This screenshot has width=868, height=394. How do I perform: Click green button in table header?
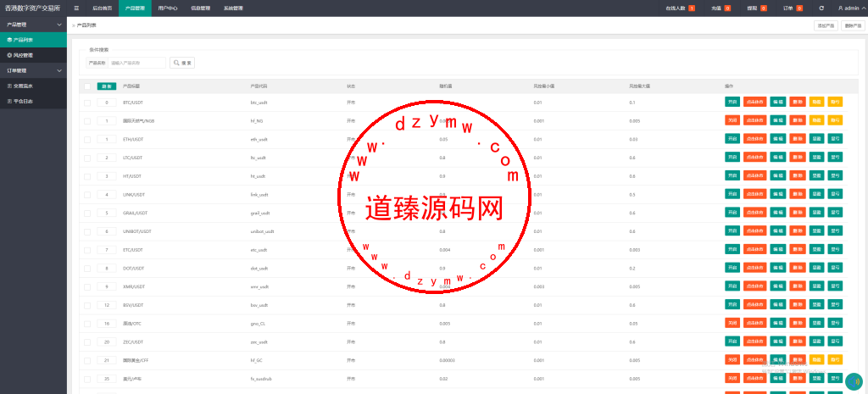(x=106, y=86)
